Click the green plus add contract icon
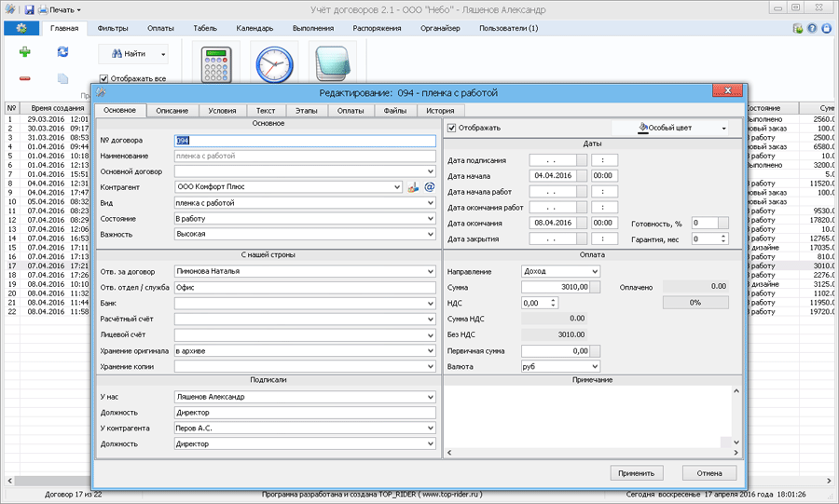 25,52
